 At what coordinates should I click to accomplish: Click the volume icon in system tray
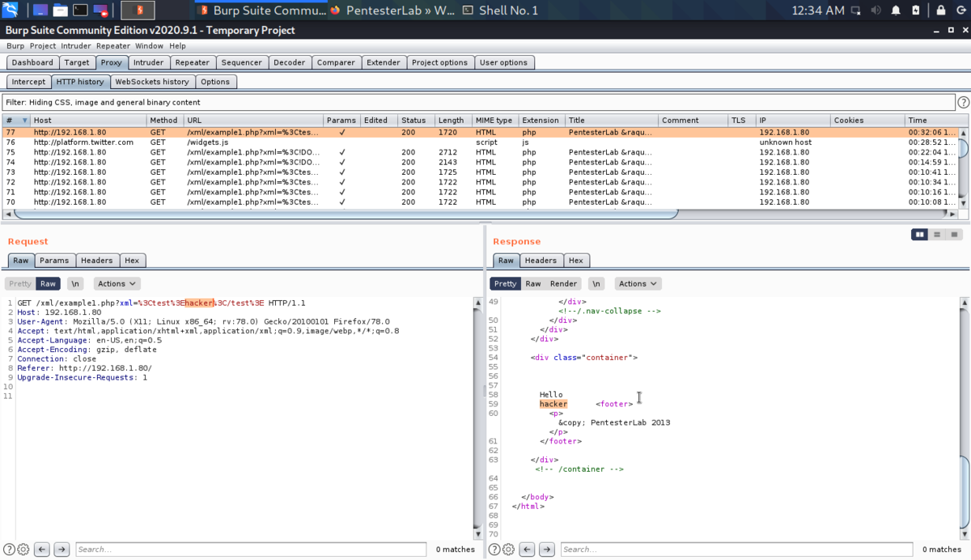pos(876,11)
